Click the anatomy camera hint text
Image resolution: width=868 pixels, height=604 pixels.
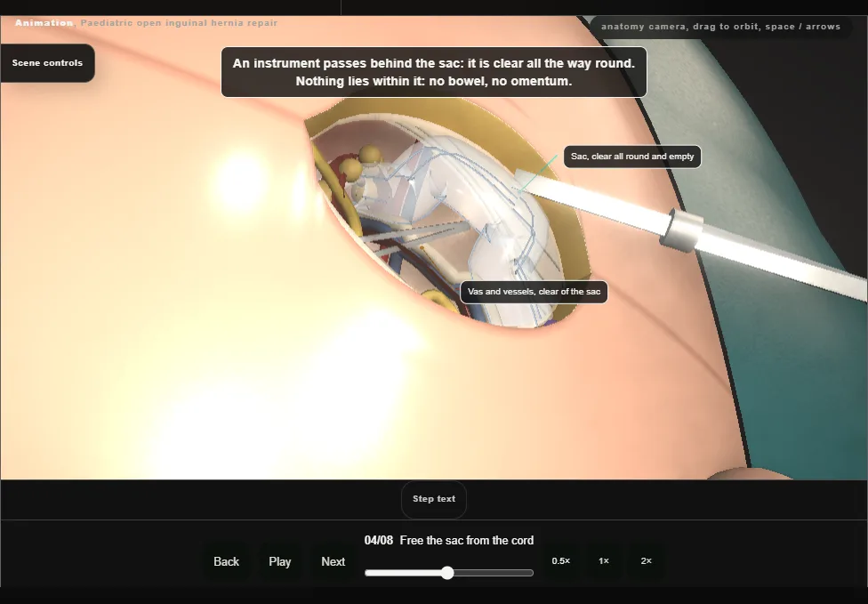point(720,27)
